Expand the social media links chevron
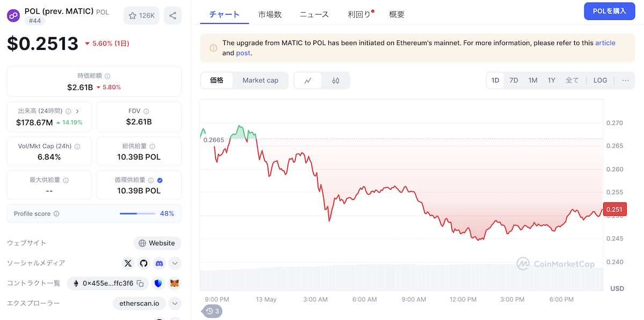 coord(175,263)
